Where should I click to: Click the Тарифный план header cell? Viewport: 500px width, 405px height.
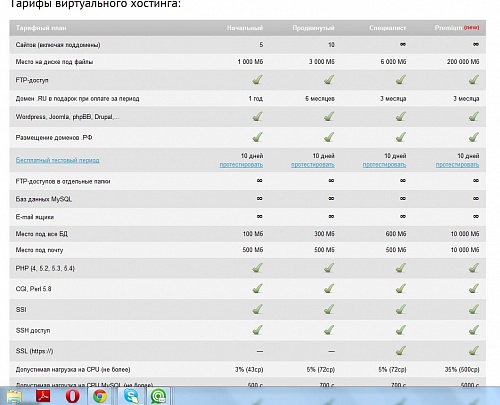tap(41, 28)
